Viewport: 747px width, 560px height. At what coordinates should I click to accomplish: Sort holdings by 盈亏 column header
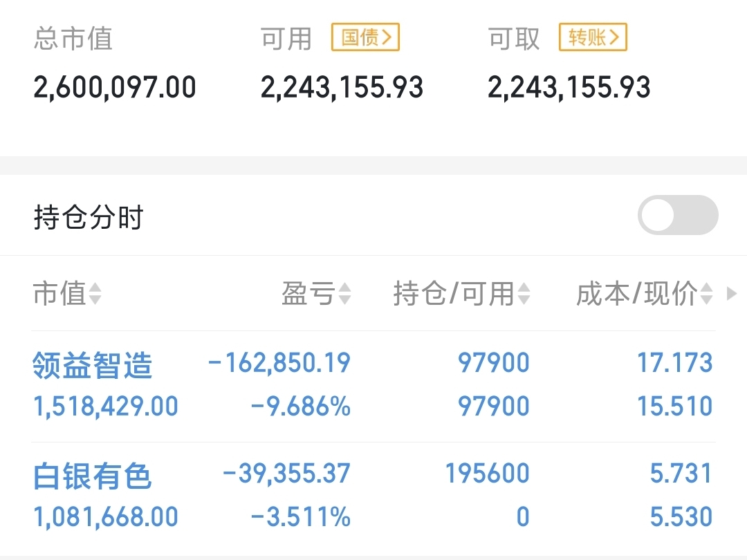pyautogui.click(x=316, y=293)
